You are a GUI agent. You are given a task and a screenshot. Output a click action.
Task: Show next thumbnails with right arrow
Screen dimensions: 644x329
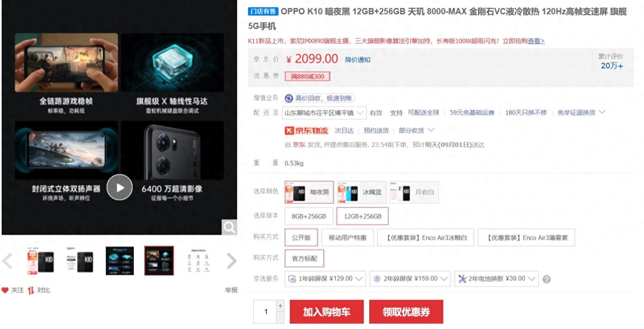coord(232,261)
